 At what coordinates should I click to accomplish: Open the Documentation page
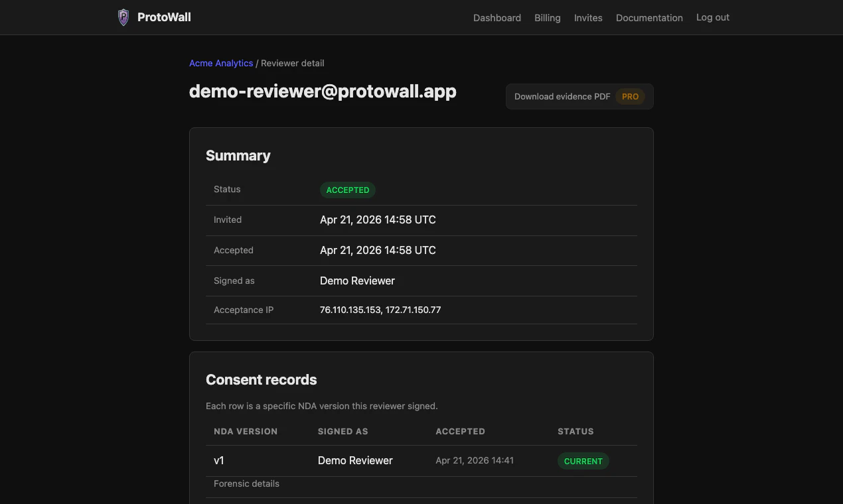click(649, 18)
